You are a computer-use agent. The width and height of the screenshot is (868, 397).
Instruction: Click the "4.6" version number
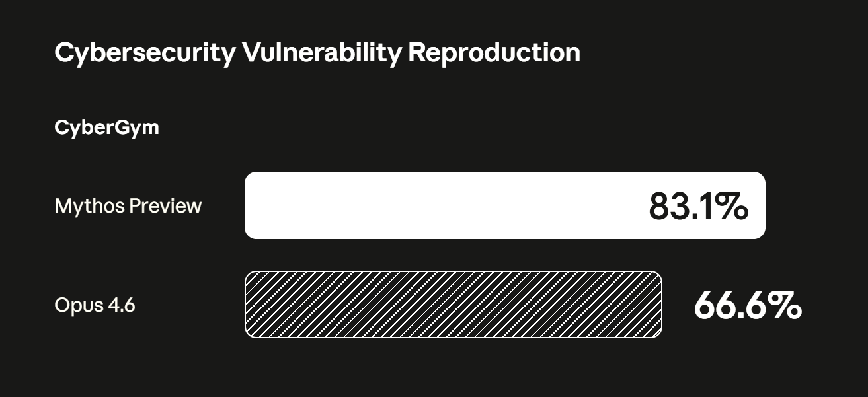tap(122, 305)
